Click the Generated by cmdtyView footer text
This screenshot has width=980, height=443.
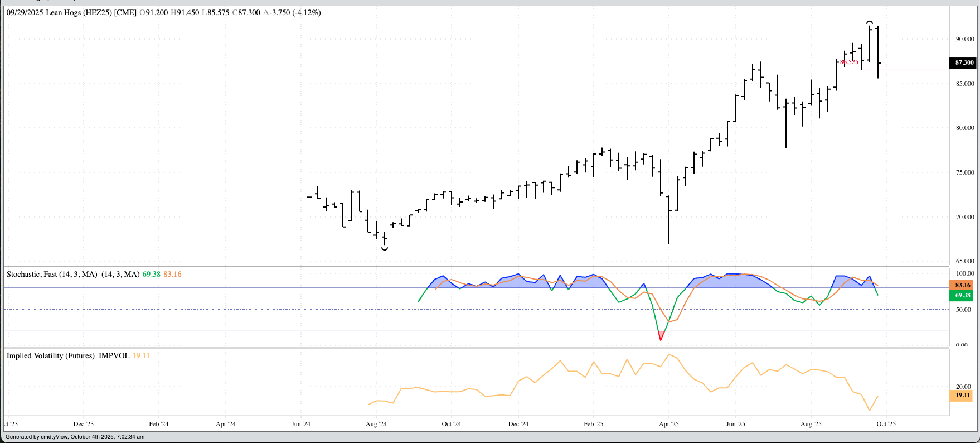click(75, 437)
